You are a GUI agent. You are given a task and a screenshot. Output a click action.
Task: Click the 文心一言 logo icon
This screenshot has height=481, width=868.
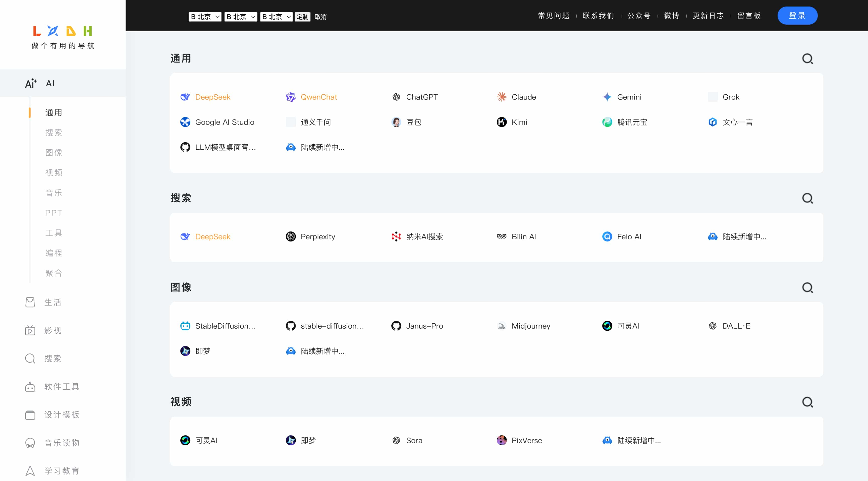(x=712, y=122)
